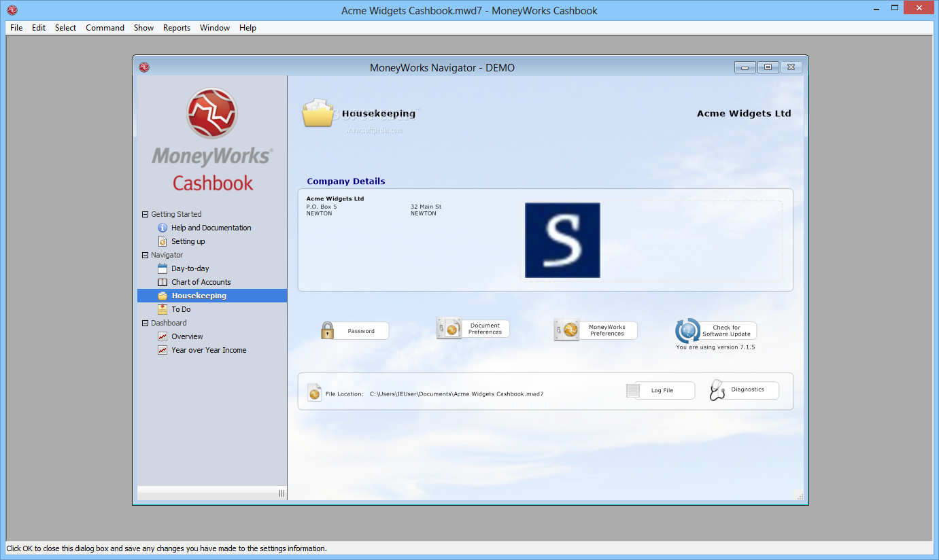Select Chart of Accounts in sidebar
Image resolution: width=939 pixels, height=560 pixels.
(201, 282)
